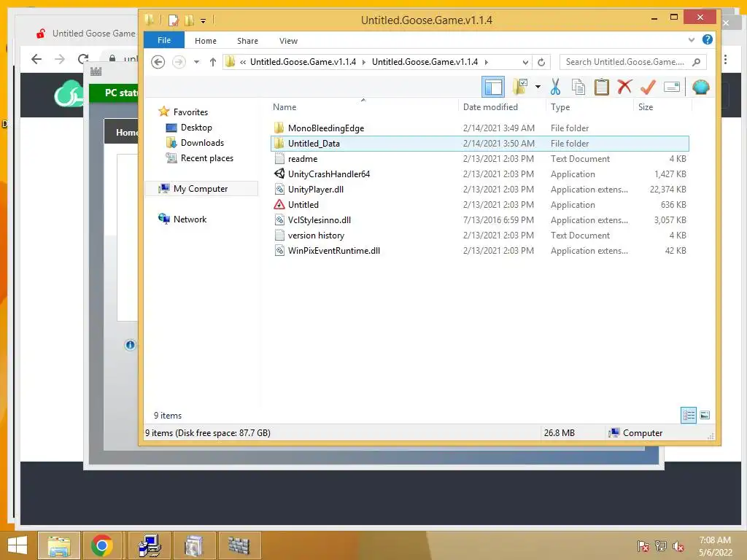
Task: Open the File ribbon tab
Action: tap(164, 41)
